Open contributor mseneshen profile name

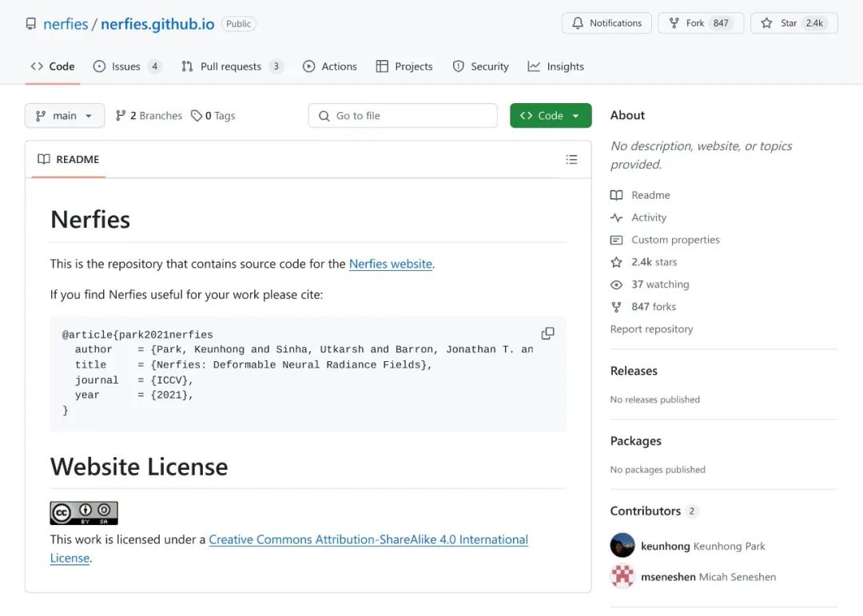pyautogui.click(x=668, y=577)
